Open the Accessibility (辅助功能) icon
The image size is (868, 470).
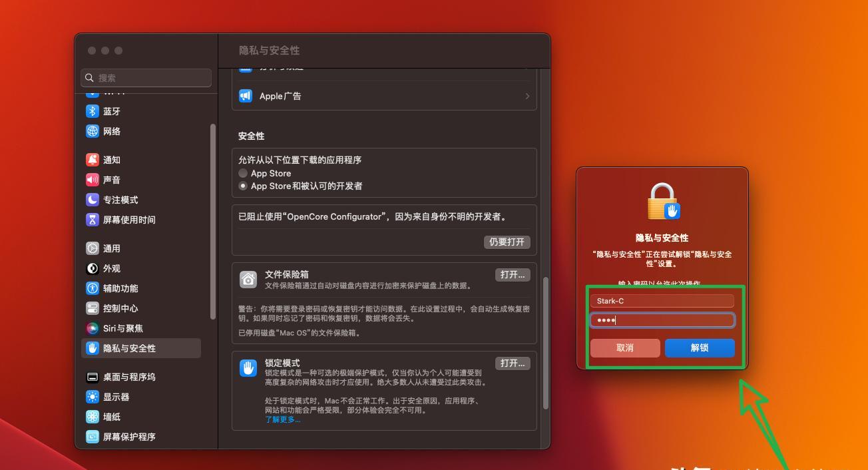(93, 288)
